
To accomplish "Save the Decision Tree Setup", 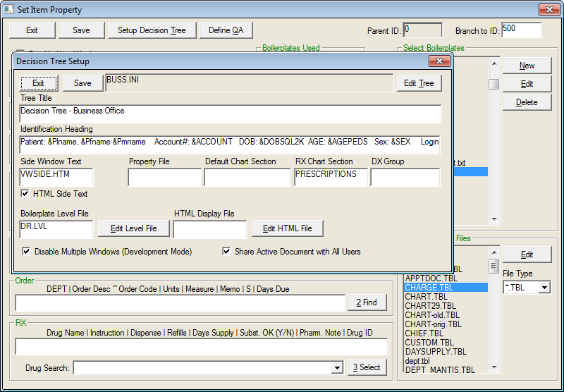I will pyautogui.click(x=82, y=83).
